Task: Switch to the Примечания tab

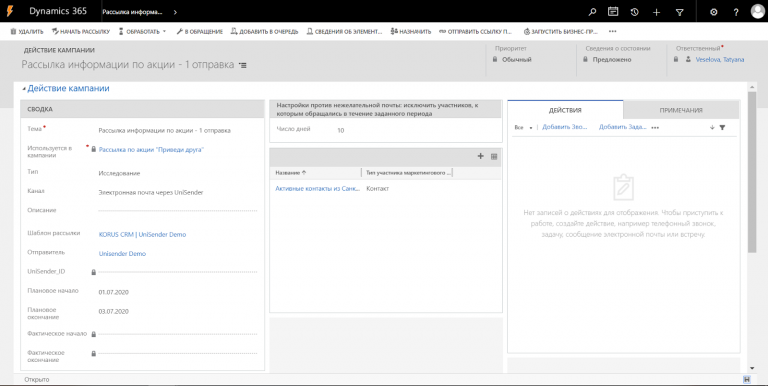Action: pyautogui.click(x=681, y=110)
